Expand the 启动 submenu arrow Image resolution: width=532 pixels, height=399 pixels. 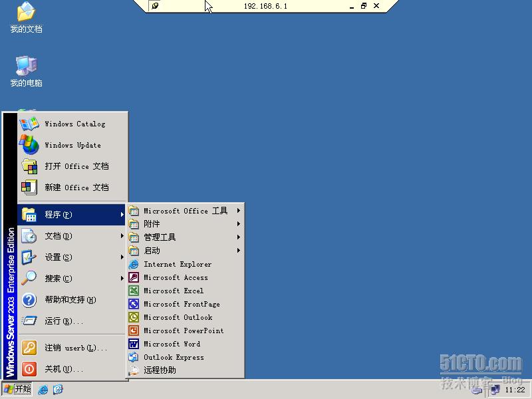[x=239, y=251]
